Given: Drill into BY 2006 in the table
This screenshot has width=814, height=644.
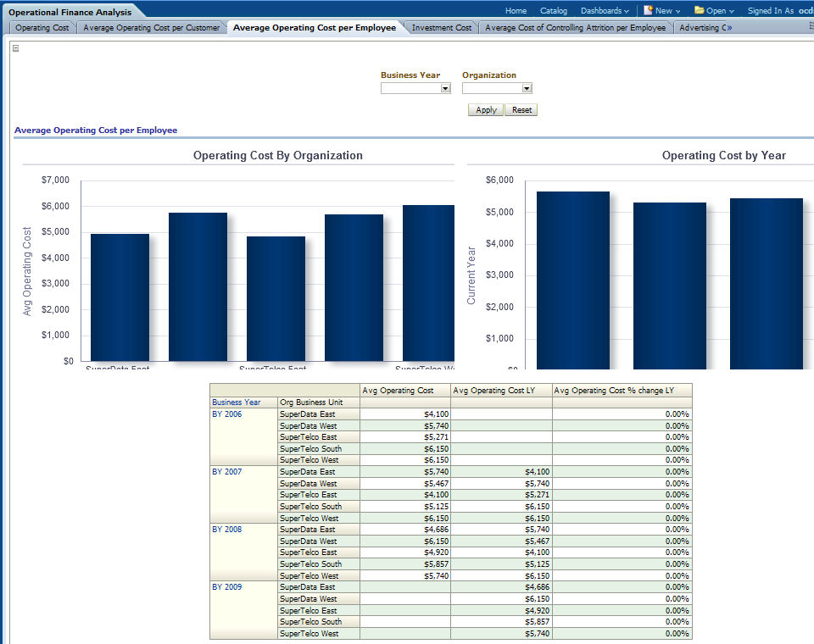Looking at the screenshot, I should click(227, 414).
